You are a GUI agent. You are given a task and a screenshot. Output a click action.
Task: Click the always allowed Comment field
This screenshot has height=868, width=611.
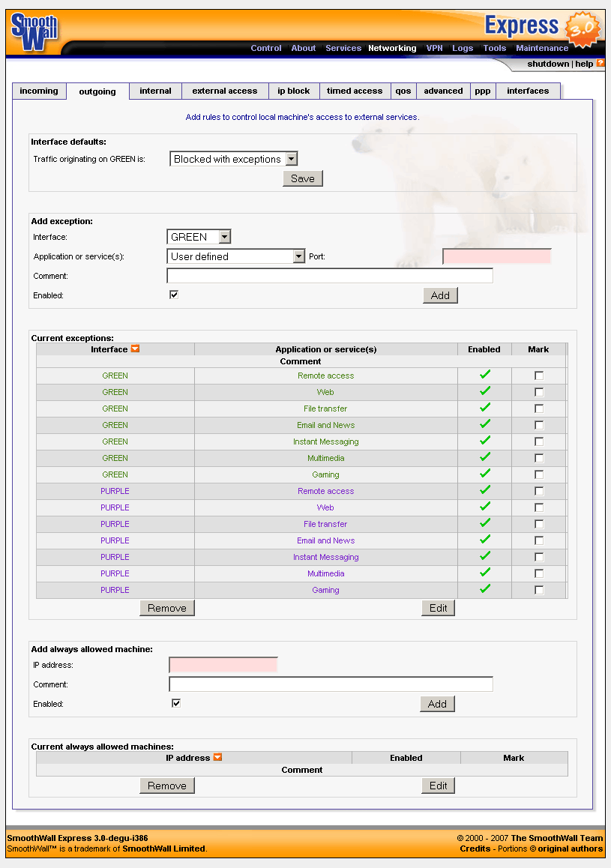331,684
